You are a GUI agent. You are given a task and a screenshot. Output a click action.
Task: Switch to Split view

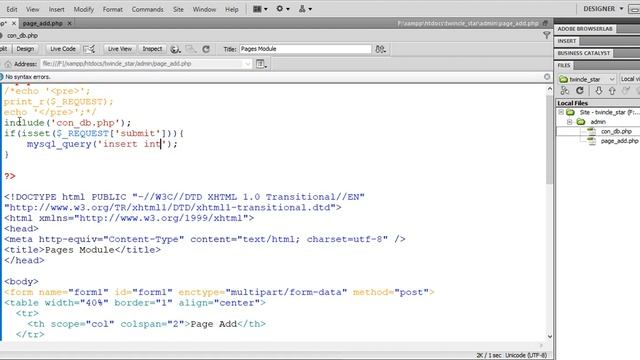pos(5,49)
